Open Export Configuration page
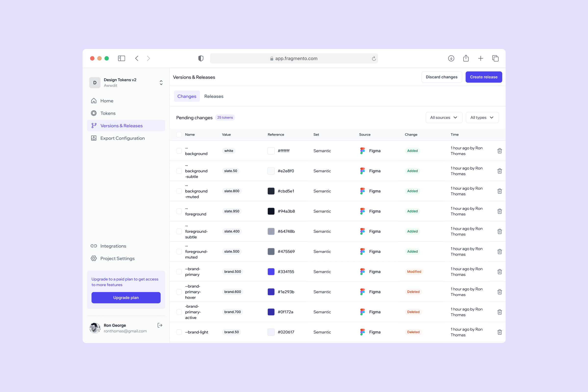 (122, 138)
